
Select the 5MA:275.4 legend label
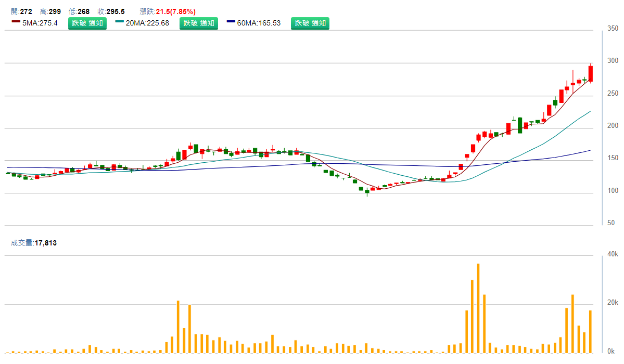(40, 23)
